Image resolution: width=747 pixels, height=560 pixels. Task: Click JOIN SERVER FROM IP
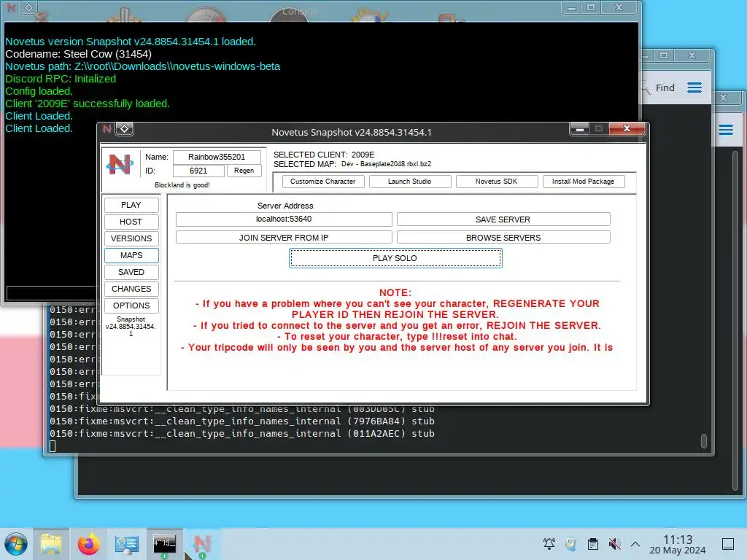[284, 238]
